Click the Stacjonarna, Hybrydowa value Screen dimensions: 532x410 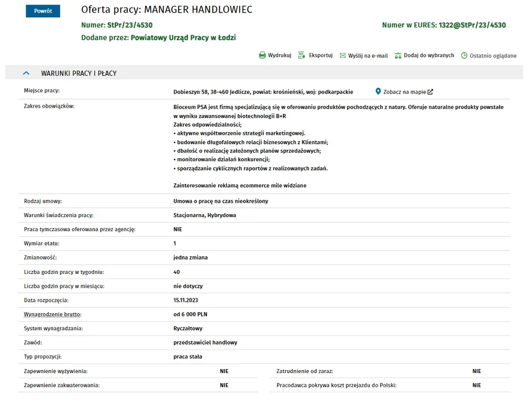205,215
